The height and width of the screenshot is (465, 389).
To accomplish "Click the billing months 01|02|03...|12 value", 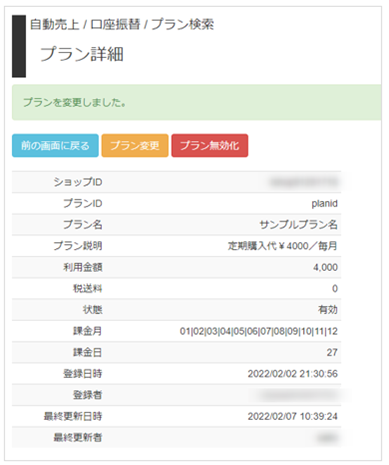I will (259, 331).
